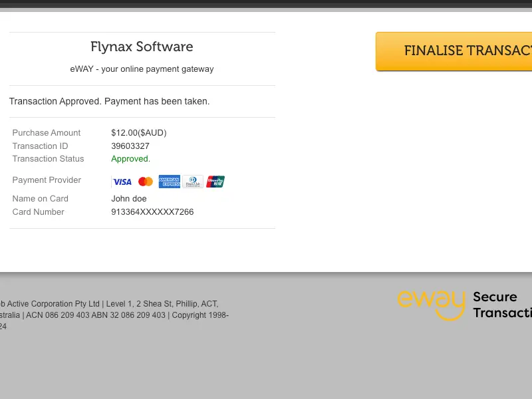Click the Payment Provider label
532x399 pixels.
pyautogui.click(x=47, y=180)
